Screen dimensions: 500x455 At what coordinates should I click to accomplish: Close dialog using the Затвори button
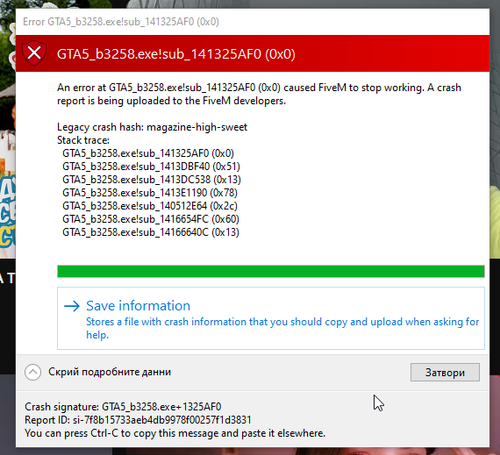[445, 372]
